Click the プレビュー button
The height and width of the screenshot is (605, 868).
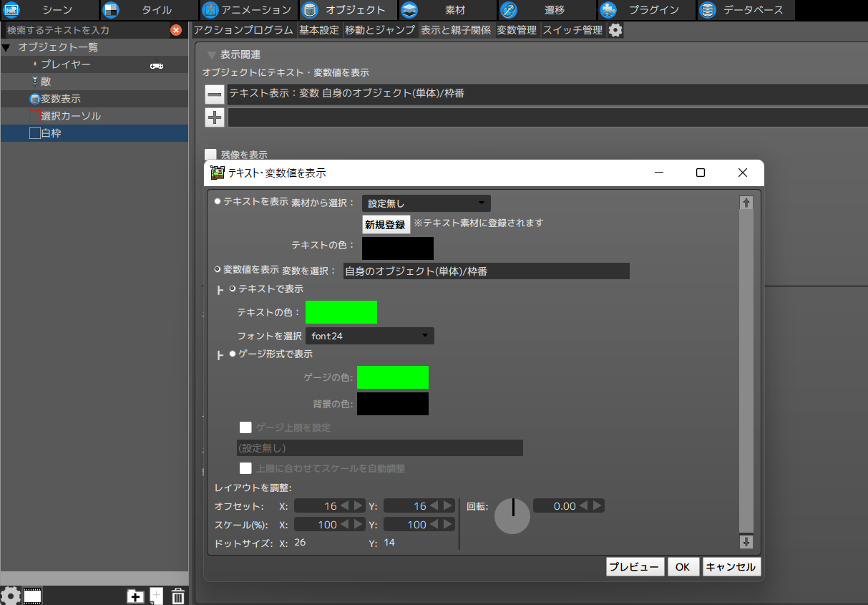(635, 566)
